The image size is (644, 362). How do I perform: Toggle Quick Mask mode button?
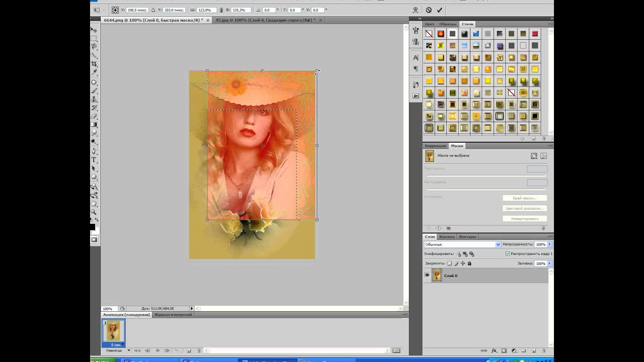tap(94, 240)
